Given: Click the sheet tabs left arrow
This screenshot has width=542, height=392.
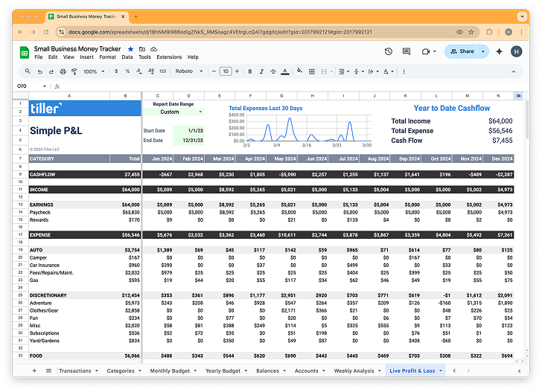Looking at the screenshot, I should pos(454,370).
